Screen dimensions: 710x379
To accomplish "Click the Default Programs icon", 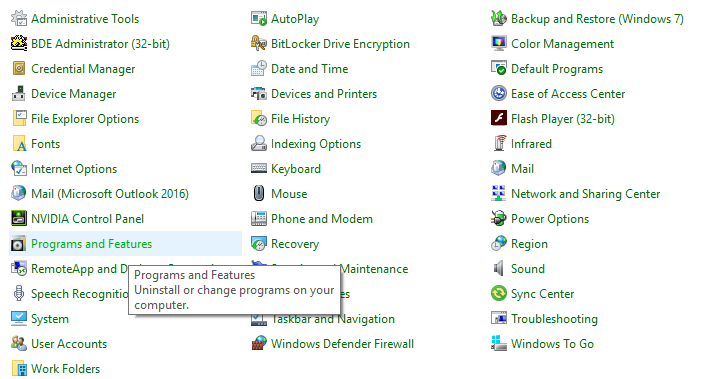I will coord(499,68).
